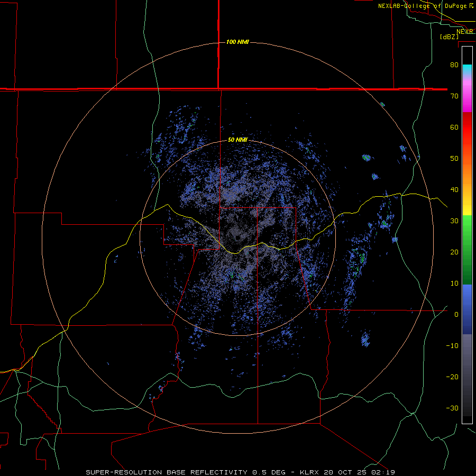The image size is (476, 476).
Task: Select the 50 value on the dBZ scale
Action: [454, 159]
